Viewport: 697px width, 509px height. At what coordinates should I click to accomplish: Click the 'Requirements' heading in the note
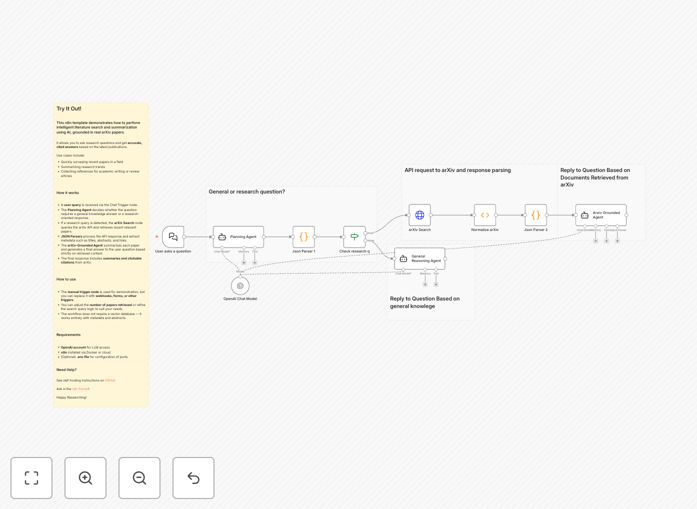(x=68, y=335)
